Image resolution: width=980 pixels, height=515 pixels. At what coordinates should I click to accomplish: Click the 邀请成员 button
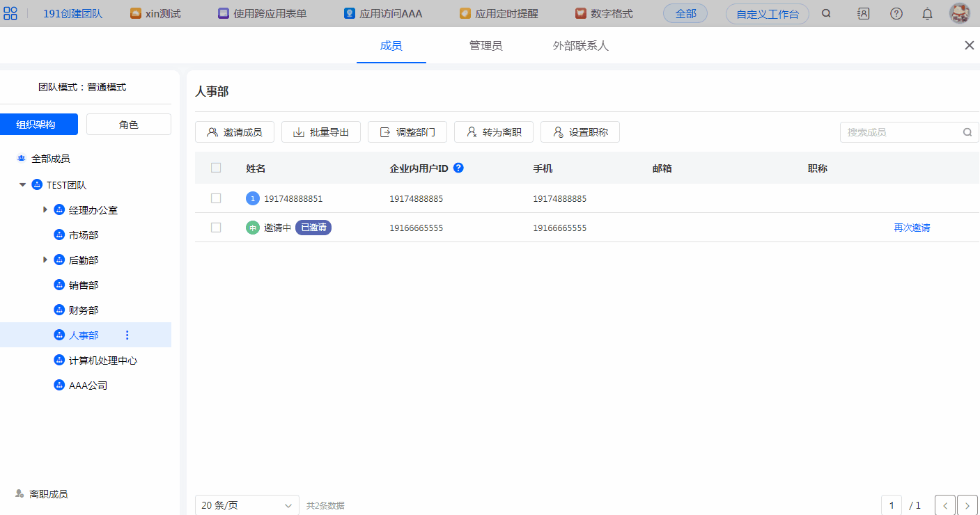pyautogui.click(x=235, y=132)
